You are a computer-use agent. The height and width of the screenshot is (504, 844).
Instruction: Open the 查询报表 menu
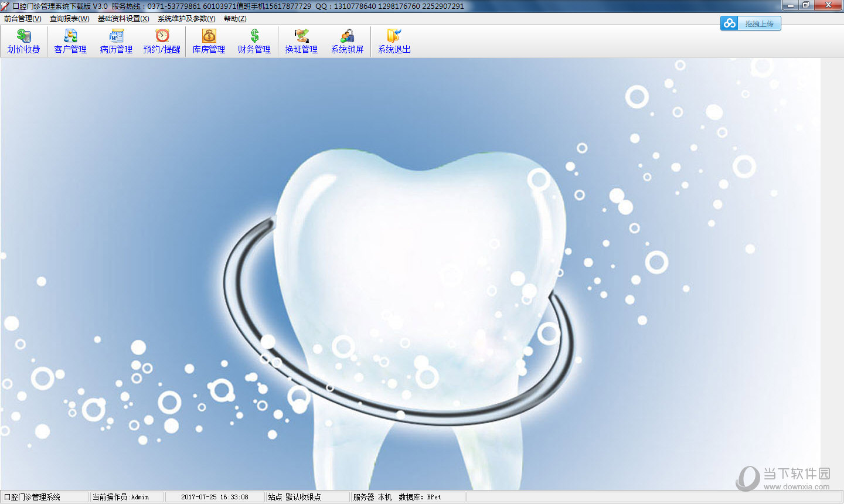coord(69,19)
